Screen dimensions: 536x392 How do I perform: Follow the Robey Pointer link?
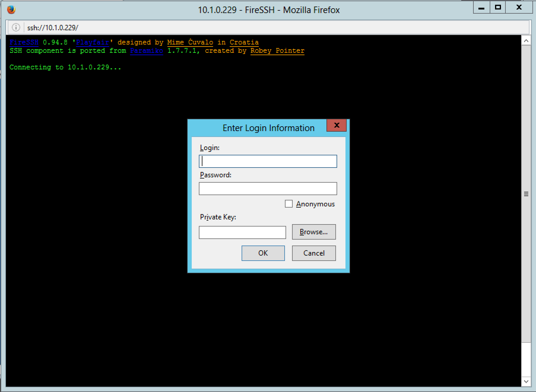(277, 51)
